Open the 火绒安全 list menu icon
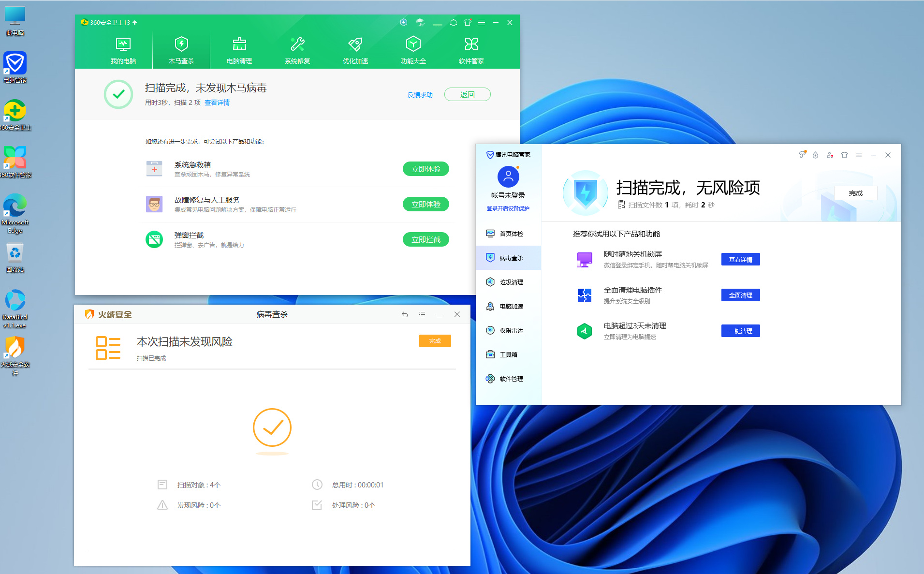 coord(422,314)
